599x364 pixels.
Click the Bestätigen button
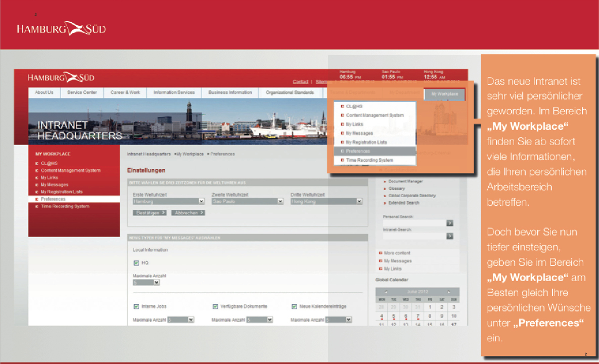(150, 213)
